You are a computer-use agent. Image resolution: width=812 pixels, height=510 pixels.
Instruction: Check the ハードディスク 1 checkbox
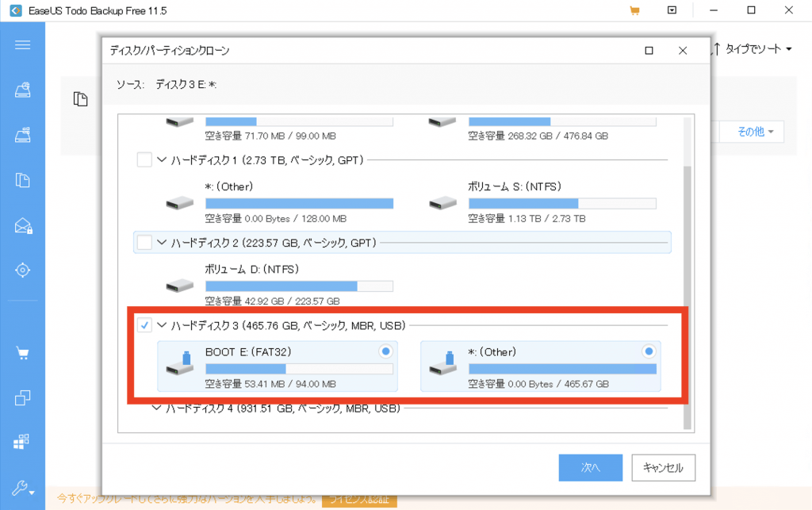tap(144, 160)
